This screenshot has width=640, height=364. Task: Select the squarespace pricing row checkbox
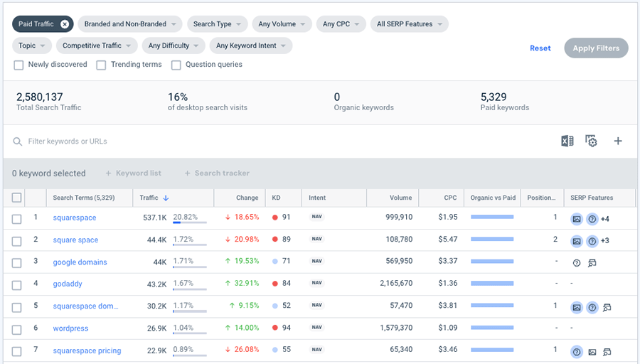point(17,352)
